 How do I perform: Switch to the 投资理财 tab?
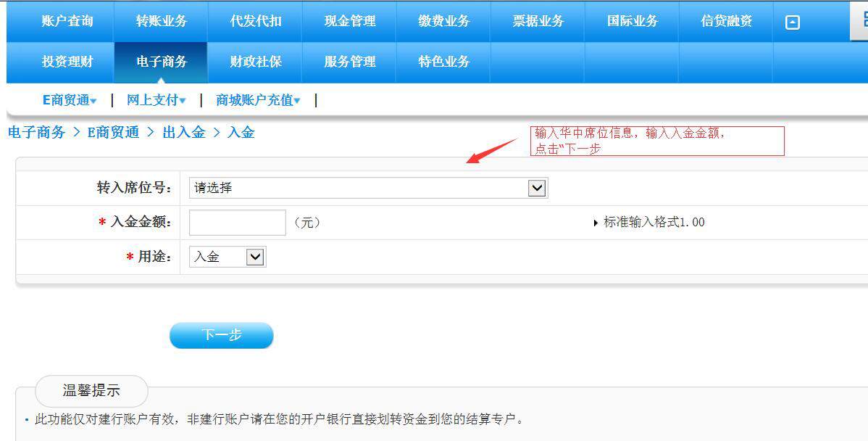(67, 62)
